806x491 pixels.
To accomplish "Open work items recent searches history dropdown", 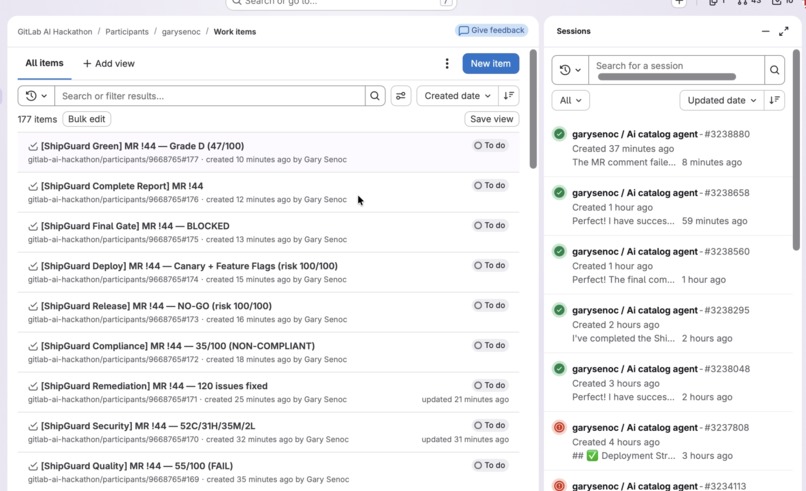I will (x=36, y=96).
